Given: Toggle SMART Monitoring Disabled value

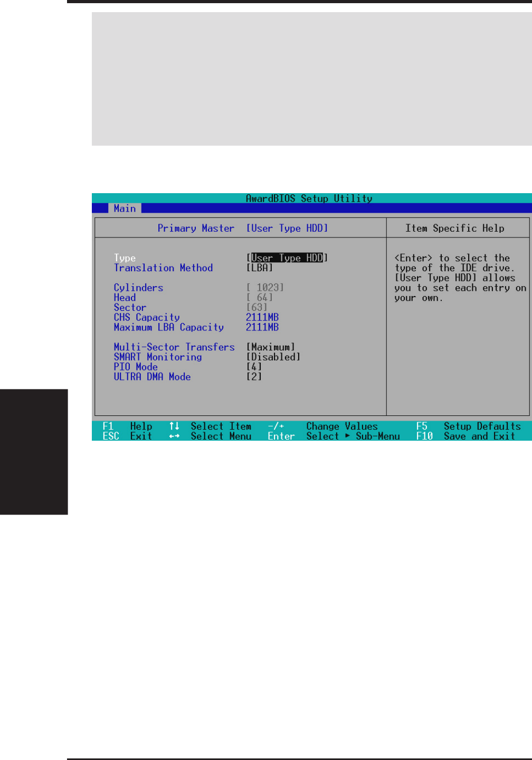Looking at the screenshot, I should coord(273,357).
